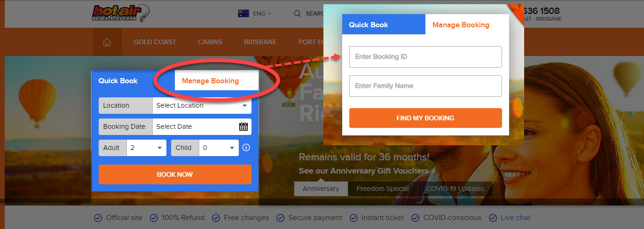This screenshot has height=229, width=644.
Task: Click the search magnifier icon
Action: [297, 14]
